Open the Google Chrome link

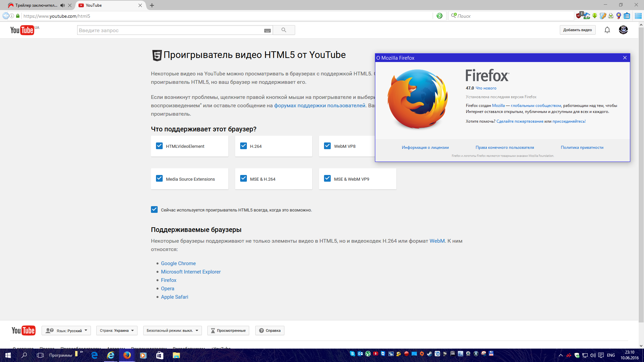[x=178, y=263]
